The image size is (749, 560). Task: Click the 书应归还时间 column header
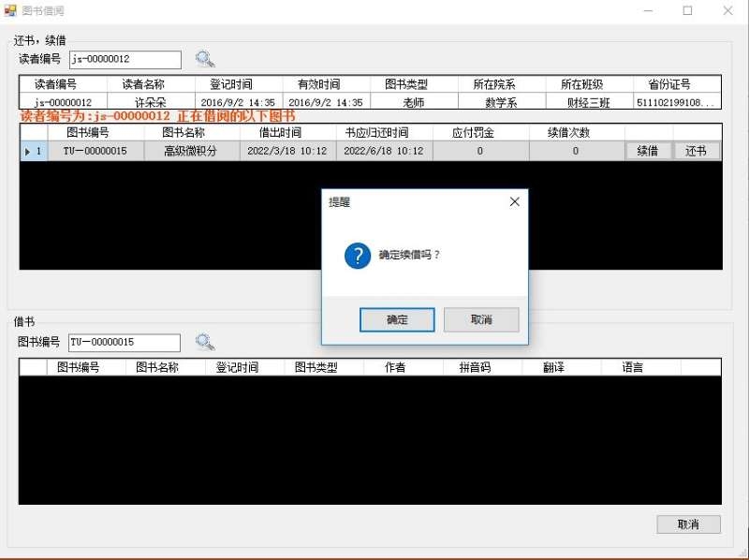pos(384,133)
